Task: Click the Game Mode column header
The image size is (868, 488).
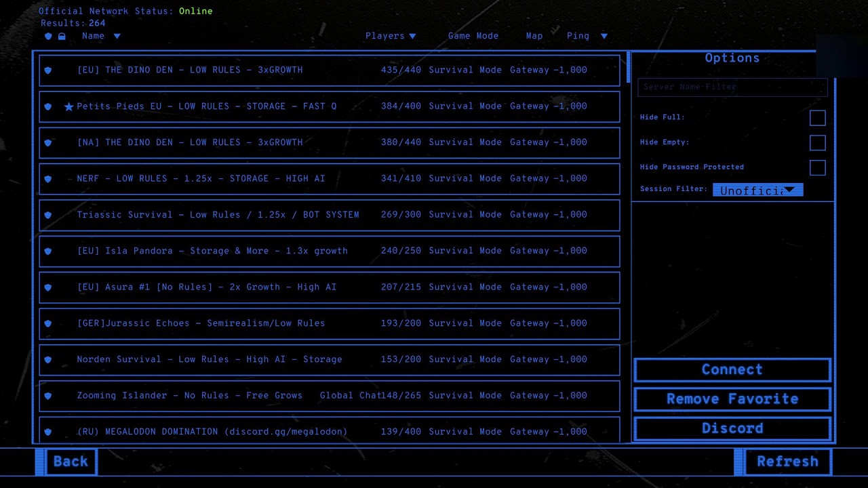Action: click(473, 36)
